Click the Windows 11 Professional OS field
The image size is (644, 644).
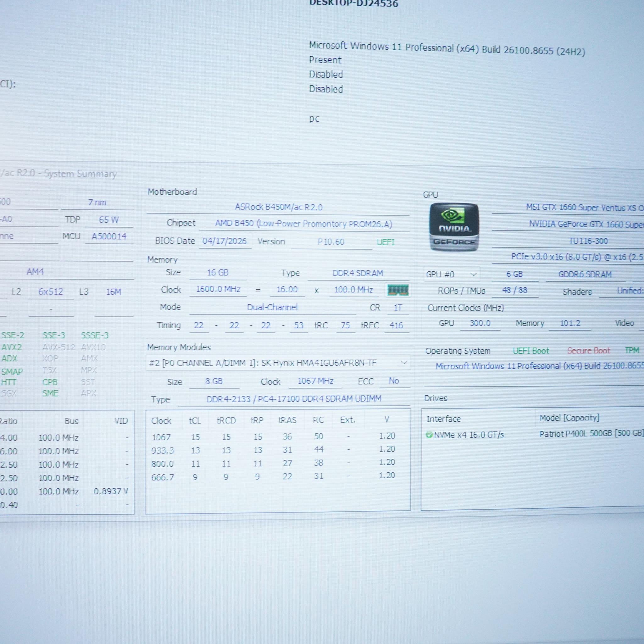(x=539, y=366)
